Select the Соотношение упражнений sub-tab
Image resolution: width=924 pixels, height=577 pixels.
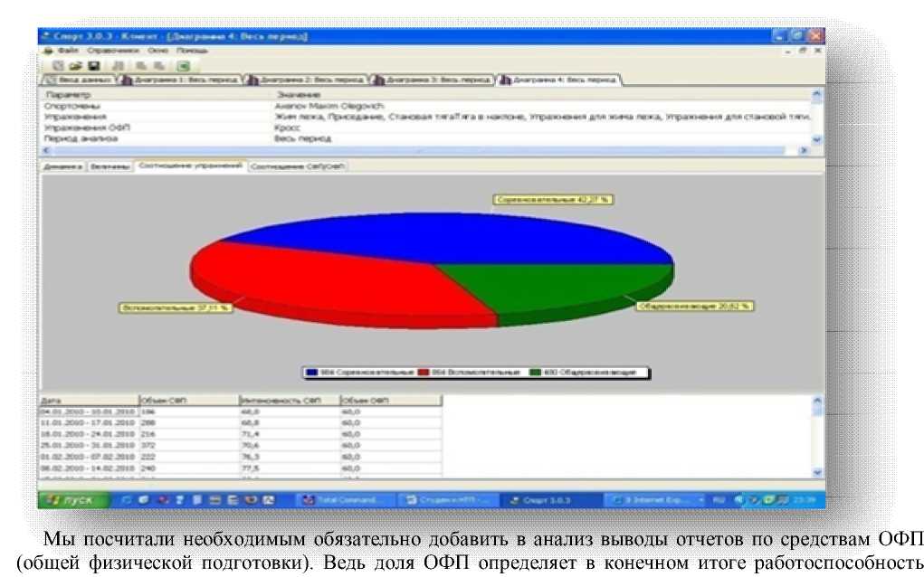[x=190, y=166]
